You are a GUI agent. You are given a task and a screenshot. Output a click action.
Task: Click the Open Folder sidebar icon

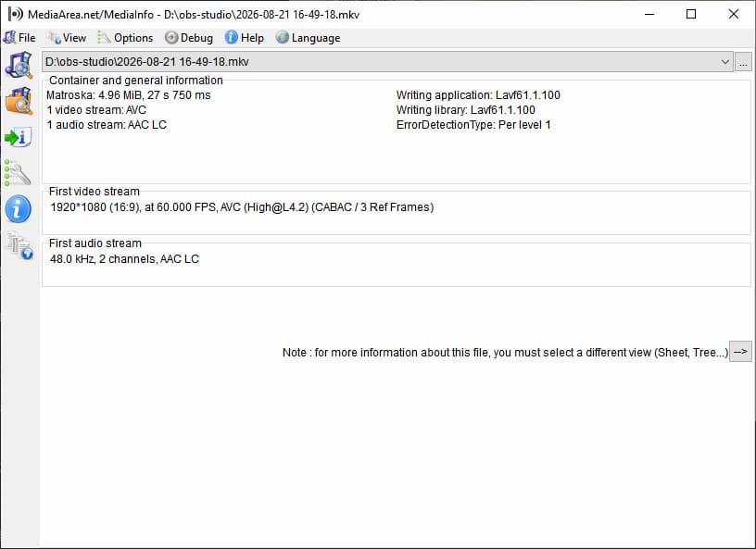click(x=19, y=101)
